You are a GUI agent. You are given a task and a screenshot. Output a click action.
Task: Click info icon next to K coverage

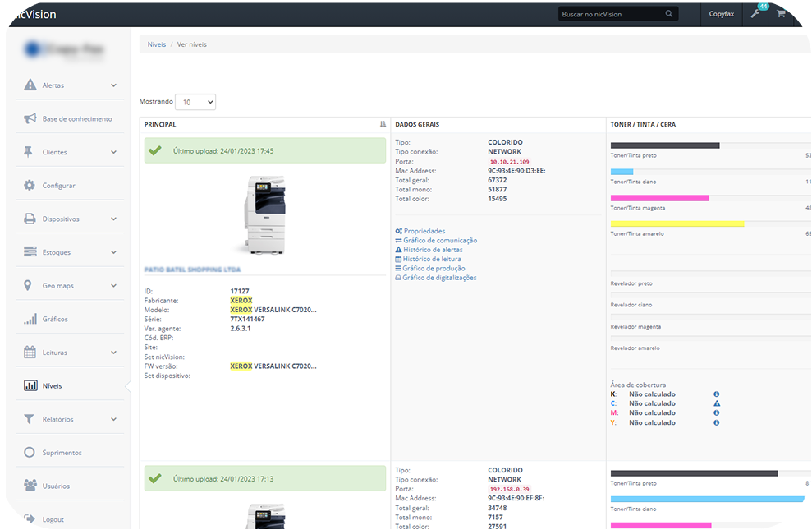(716, 394)
